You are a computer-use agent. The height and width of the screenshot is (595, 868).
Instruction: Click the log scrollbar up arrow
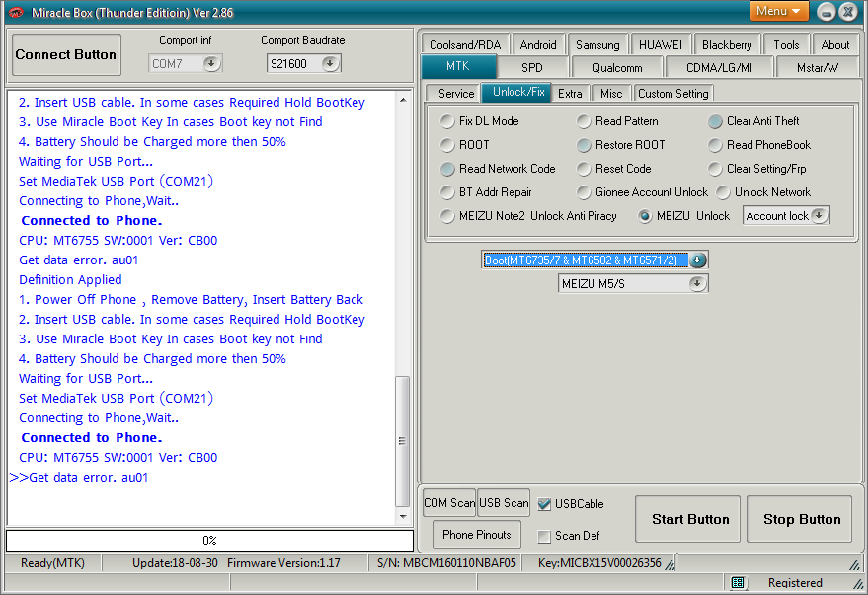[x=403, y=100]
